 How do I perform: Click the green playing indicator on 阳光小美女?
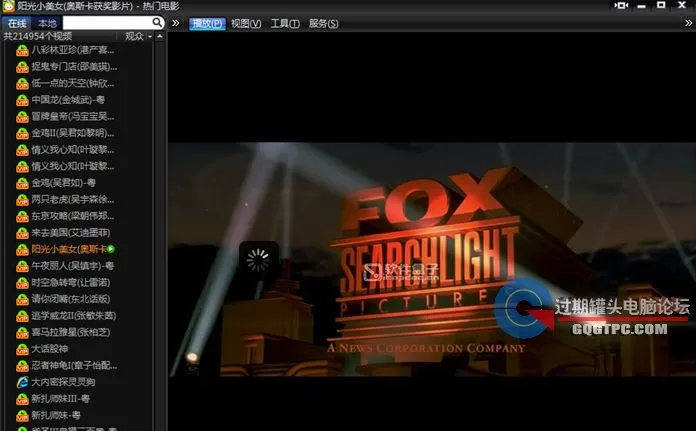pos(111,248)
